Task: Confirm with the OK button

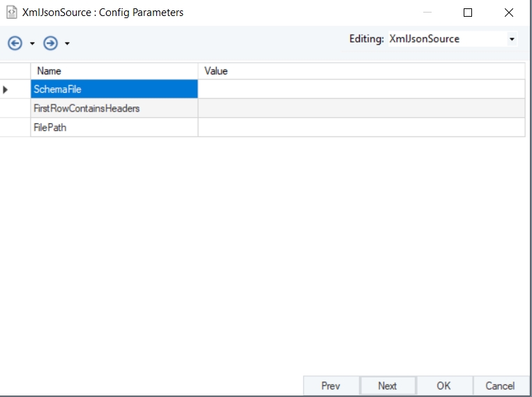Action: coord(443,386)
